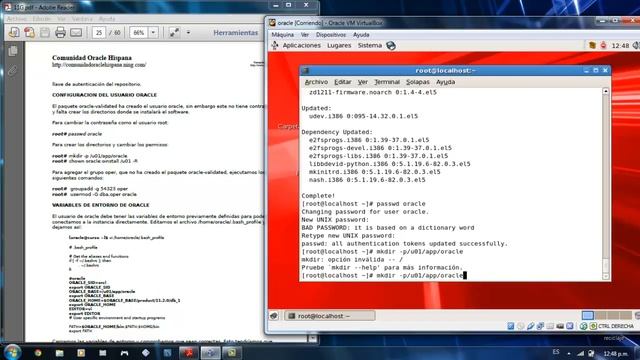Open Lugares menu in GNOME panel

(339, 45)
